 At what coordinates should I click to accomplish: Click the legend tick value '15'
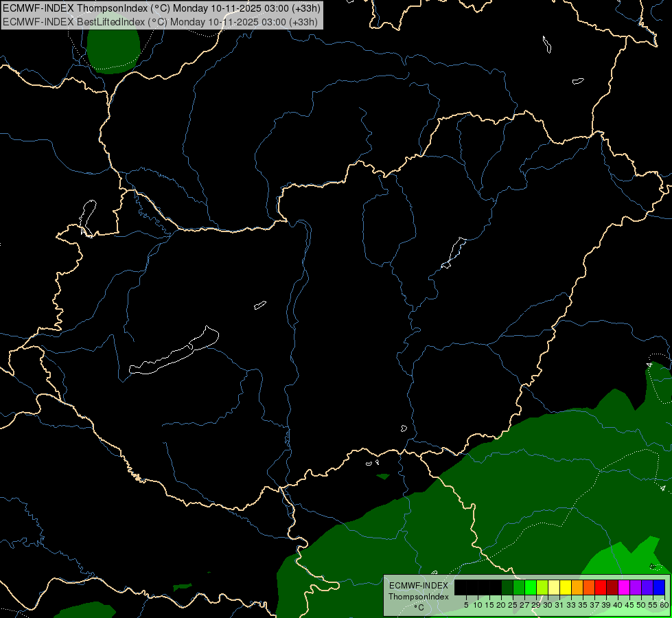[x=490, y=605]
